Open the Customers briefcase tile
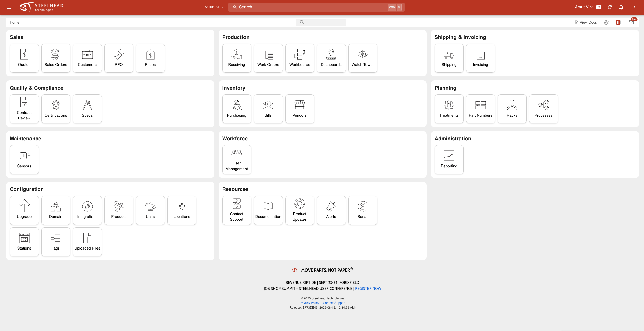644x331 pixels. 87,58
